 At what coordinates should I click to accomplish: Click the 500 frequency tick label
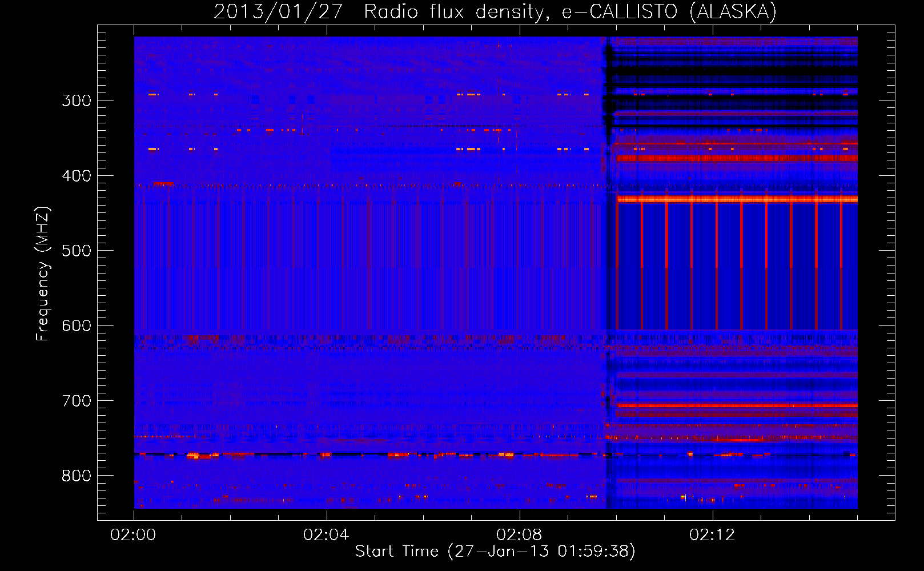pos(77,251)
